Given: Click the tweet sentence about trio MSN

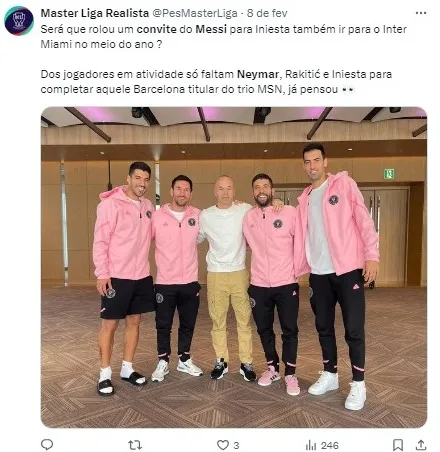Looking at the screenshot, I should [216, 82].
